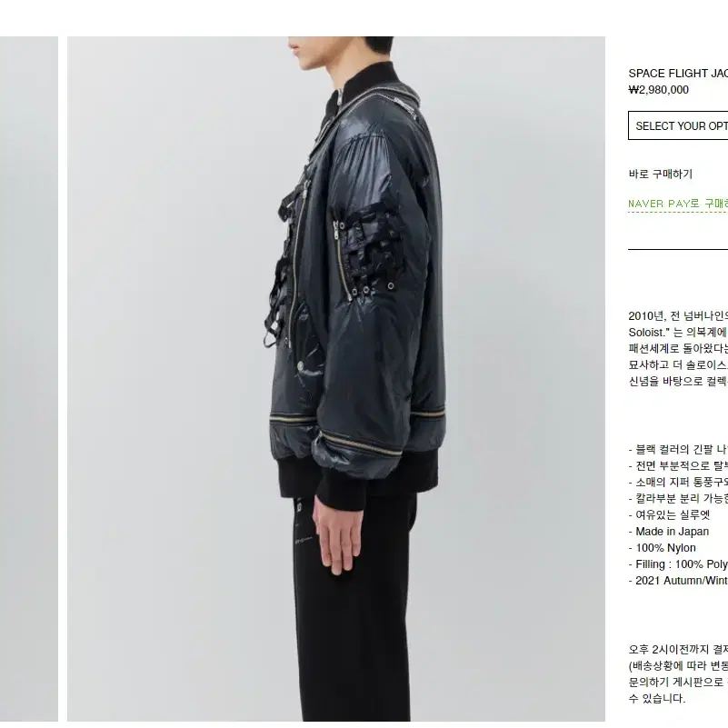Click the 전면 부분적으로 detail line
This screenshot has height=728, width=728.
click(x=678, y=465)
